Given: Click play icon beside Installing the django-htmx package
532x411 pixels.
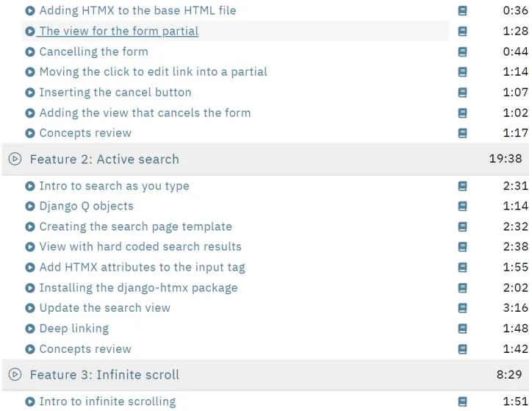Looking at the screenshot, I should (x=30, y=287).
